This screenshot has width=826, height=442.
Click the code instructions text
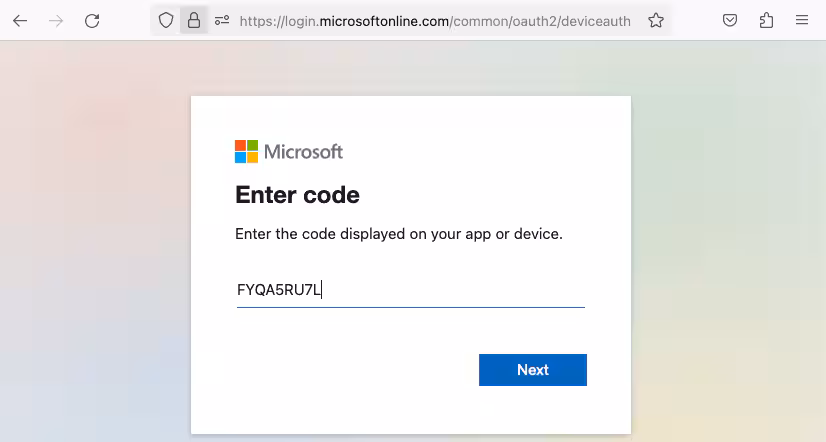[399, 234]
